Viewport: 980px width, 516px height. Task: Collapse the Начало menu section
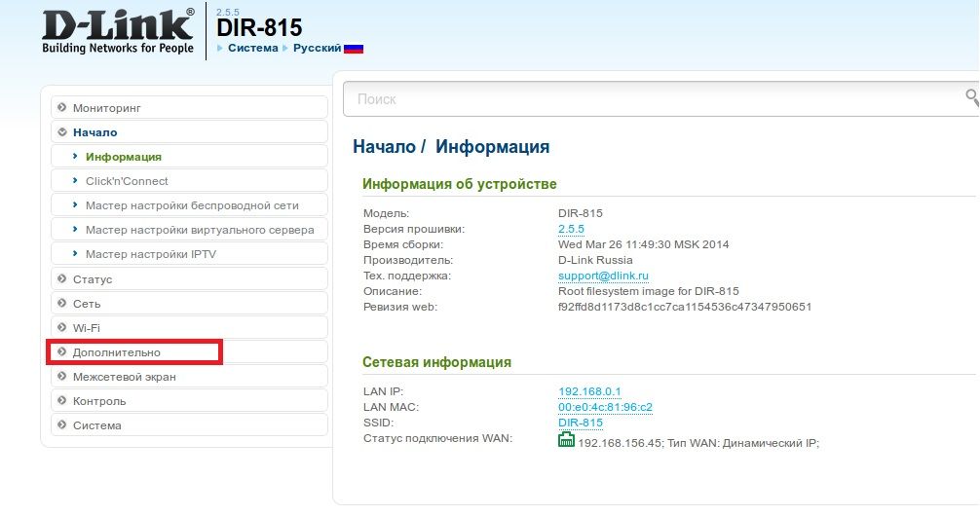[x=94, y=132]
